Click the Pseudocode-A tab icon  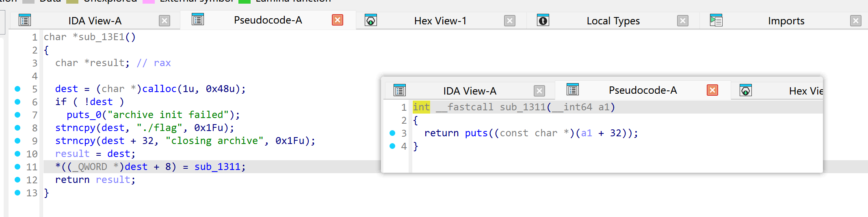[198, 19]
